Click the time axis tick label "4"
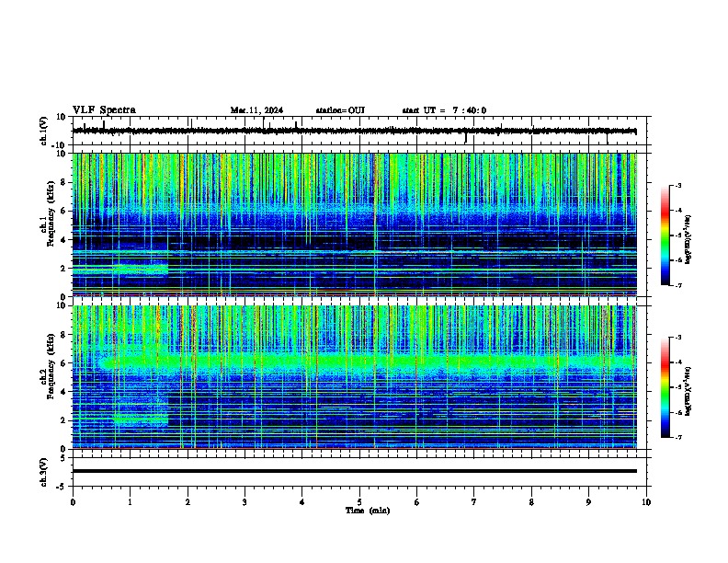The width and height of the screenshot is (728, 563). pyautogui.click(x=301, y=502)
